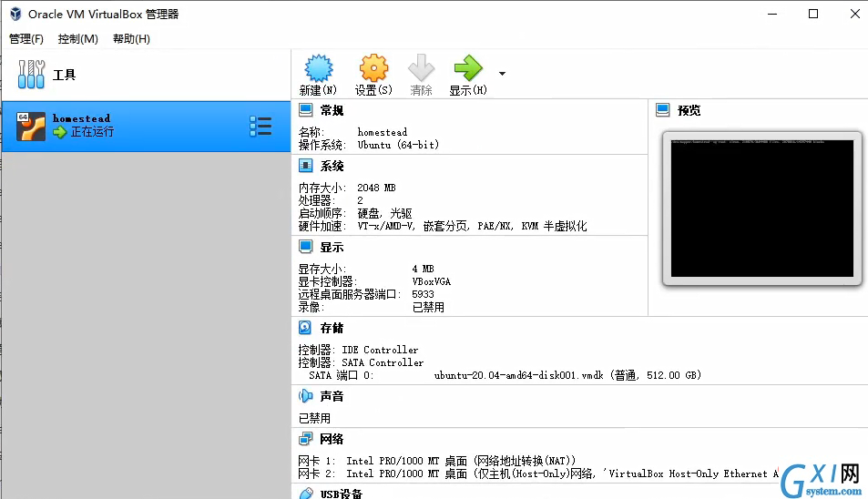Click the remote desktop port 5933
The image size is (868, 499).
tap(423, 294)
